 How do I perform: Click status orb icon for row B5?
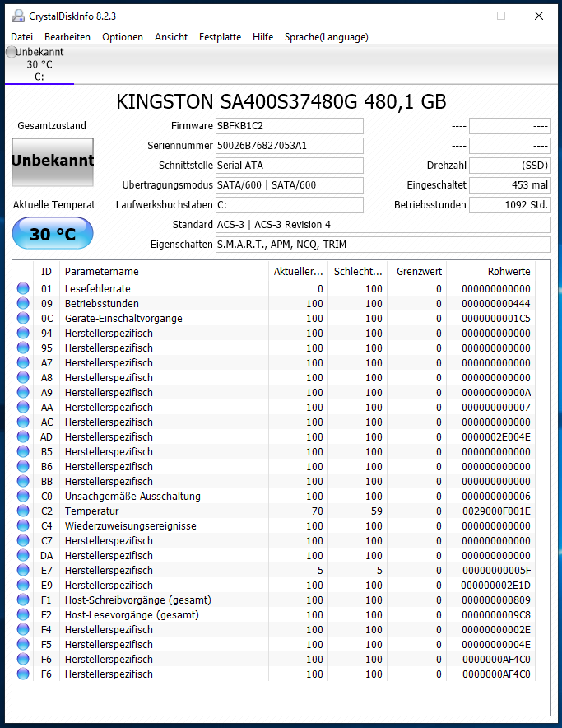pos(23,451)
